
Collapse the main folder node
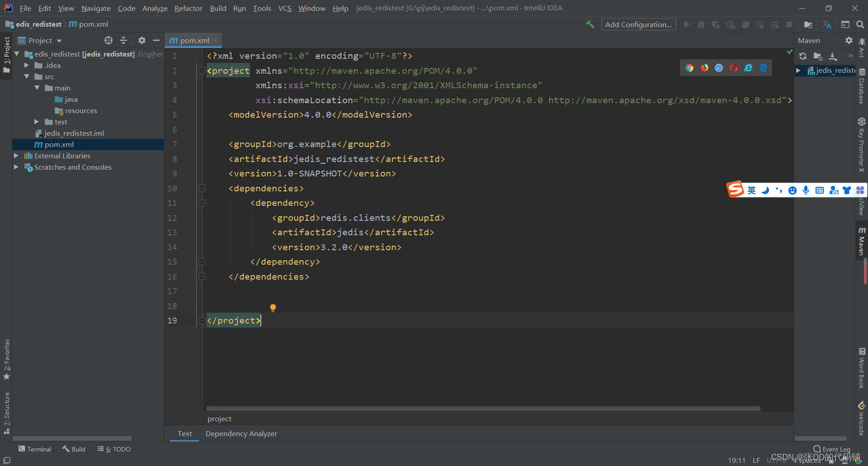pyautogui.click(x=37, y=88)
